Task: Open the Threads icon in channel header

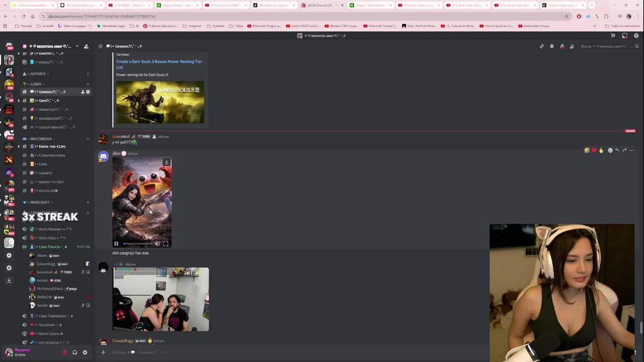Action: [541, 46]
